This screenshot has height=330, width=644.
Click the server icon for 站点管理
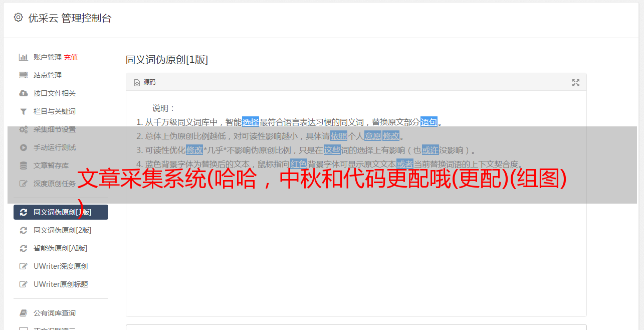coord(23,75)
